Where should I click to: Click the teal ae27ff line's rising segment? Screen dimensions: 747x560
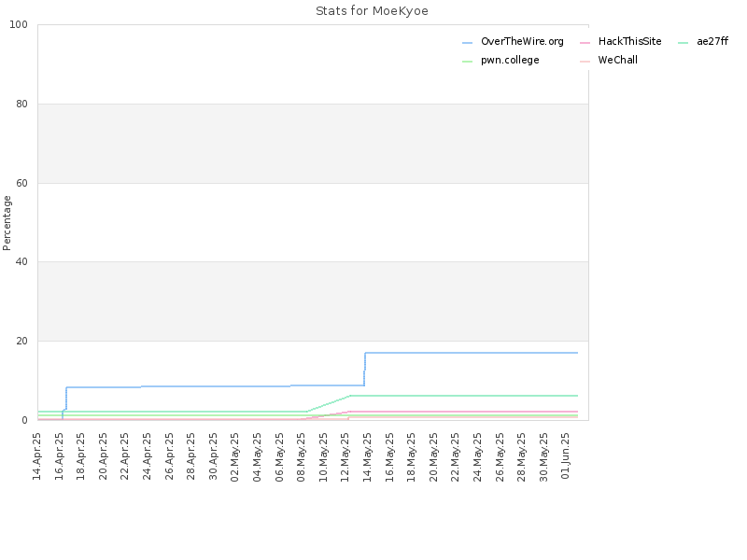pyautogui.click(x=329, y=404)
